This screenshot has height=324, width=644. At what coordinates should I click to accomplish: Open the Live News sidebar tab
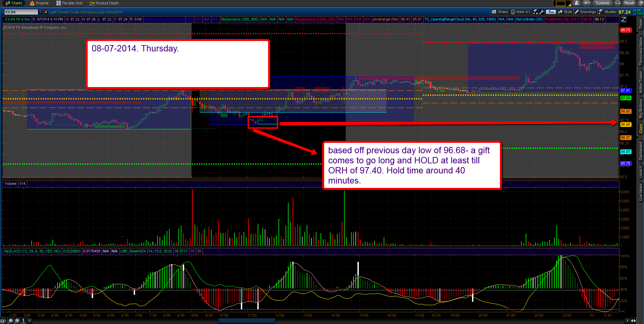(641, 192)
